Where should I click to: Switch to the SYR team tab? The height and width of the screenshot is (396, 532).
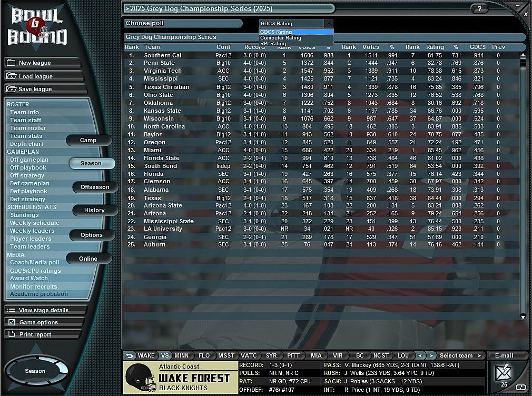coord(271,355)
